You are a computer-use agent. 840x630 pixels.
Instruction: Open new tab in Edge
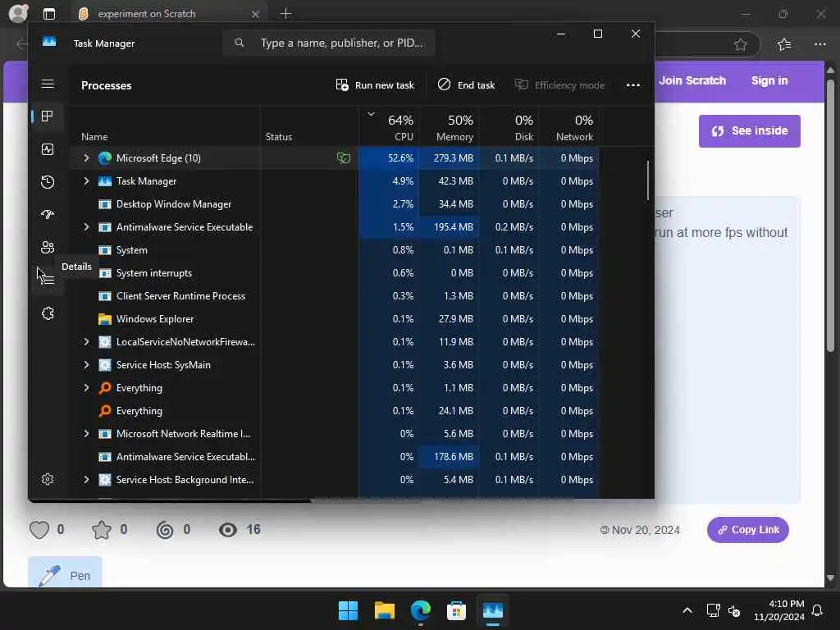point(286,14)
